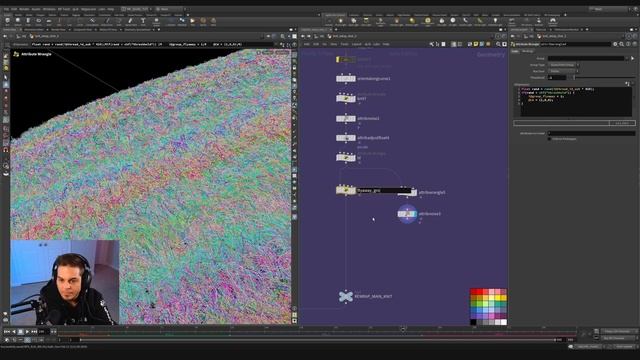
Task: Switch to the Code tab
Action: tap(515, 51)
